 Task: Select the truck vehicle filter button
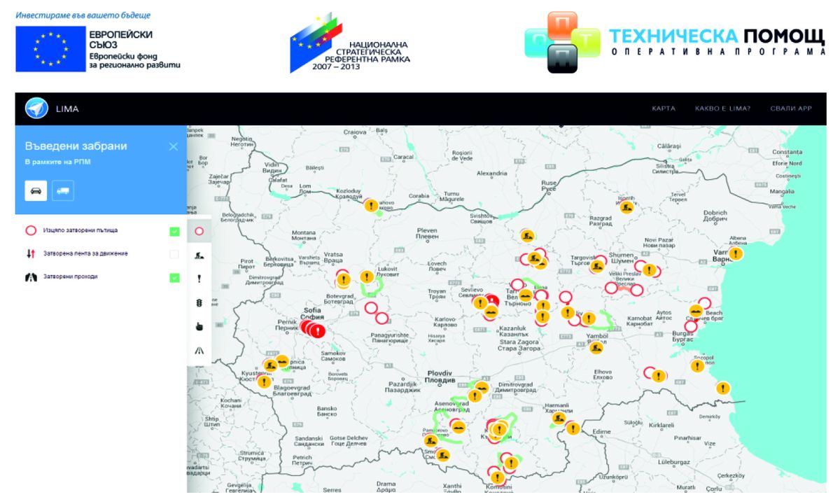[63, 190]
